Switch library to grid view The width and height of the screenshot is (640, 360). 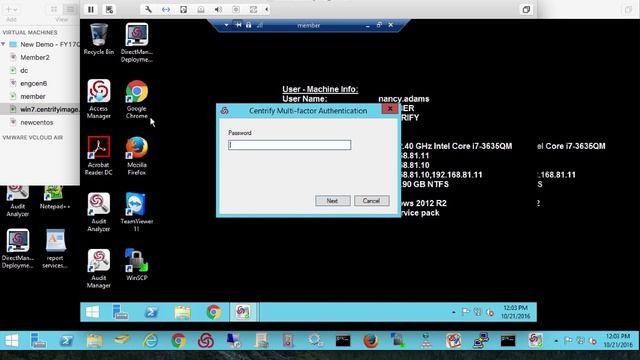[x=54, y=9]
